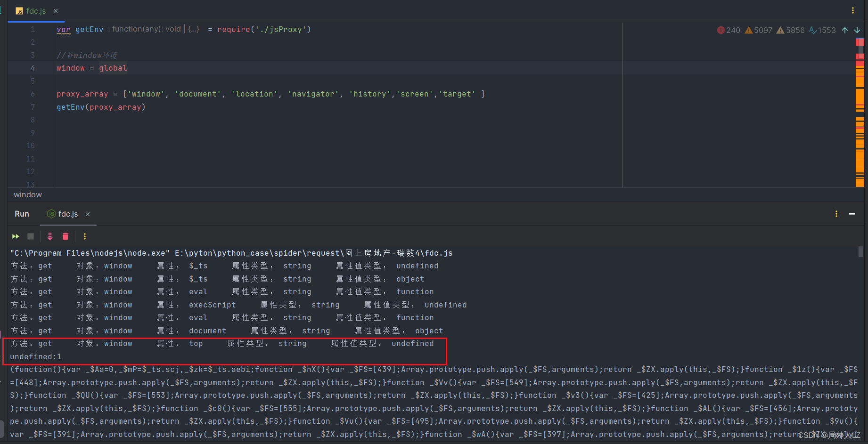
Task: Select the Run tool window label
Action: coord(22,214)
